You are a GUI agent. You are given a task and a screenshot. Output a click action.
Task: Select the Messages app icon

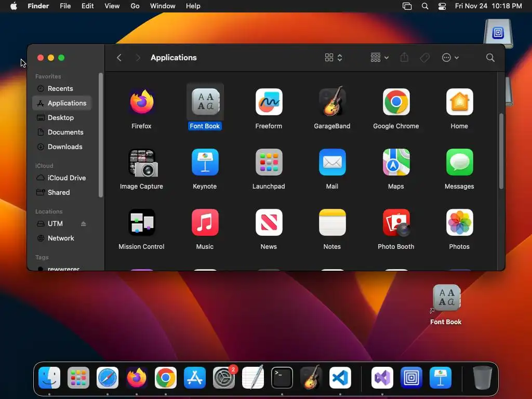pyautogui.click(x=459, y=162)
